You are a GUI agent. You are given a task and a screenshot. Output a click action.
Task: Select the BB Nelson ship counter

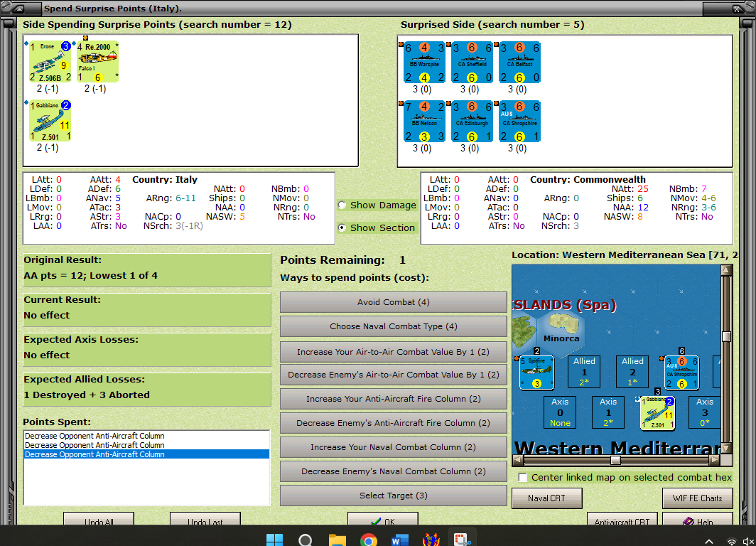pos(424,121)
